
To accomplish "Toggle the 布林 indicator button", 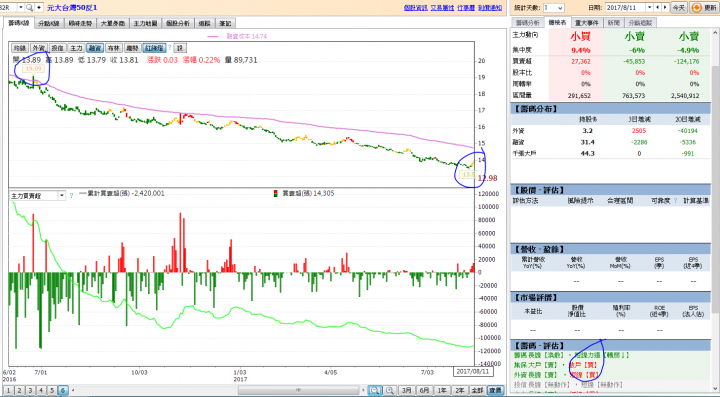I will [113, 48].
